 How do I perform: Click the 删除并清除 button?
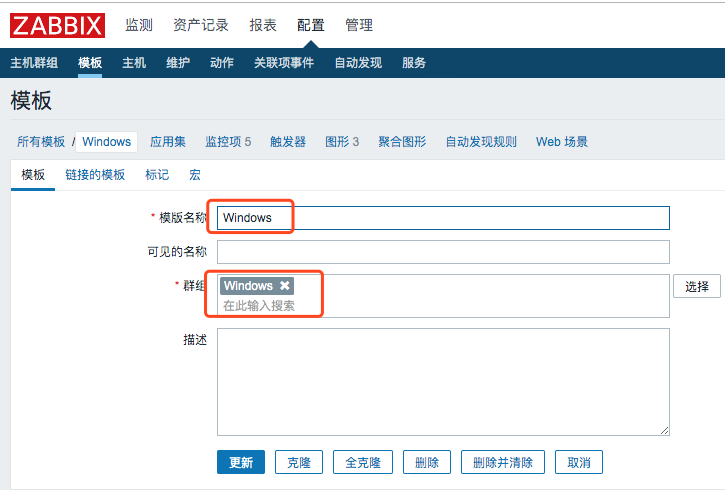tap(503, 462)
